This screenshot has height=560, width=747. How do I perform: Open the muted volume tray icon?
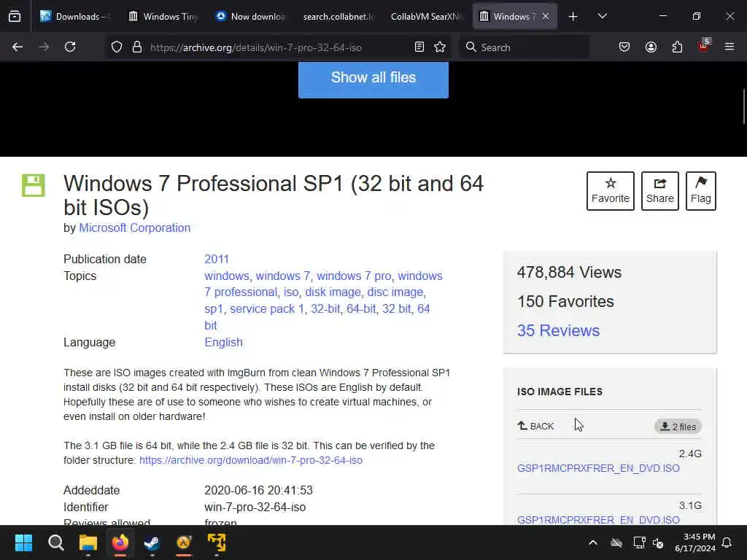point(658,542)
